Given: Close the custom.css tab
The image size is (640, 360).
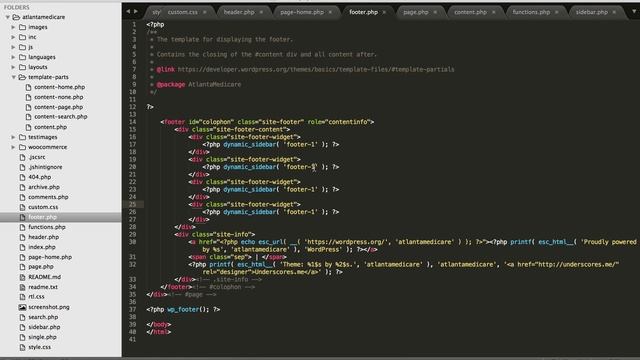Looking at the screenshot, I should click(x=204, y=12).
